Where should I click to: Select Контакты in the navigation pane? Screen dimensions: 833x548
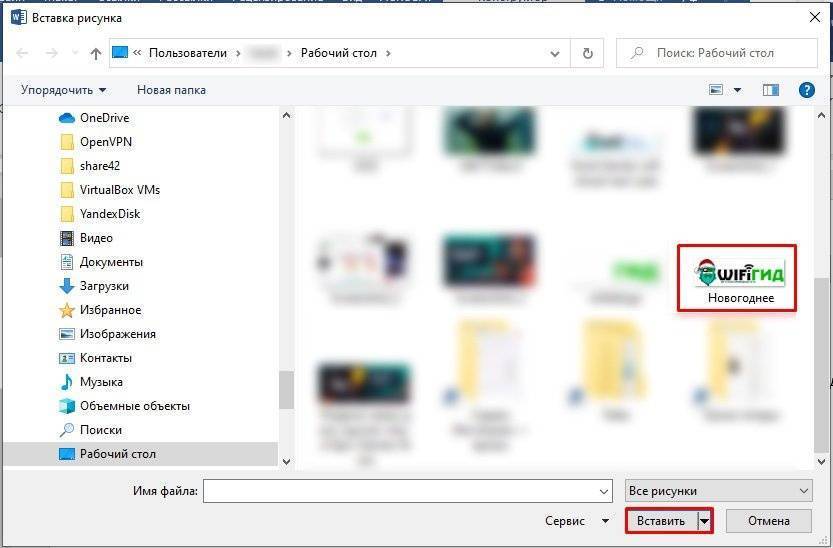point(96,358)
